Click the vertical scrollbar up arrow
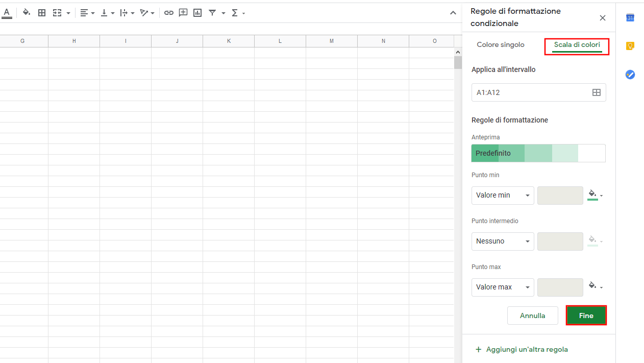Viewport: 644px width, 363px height. coord(458,52)
